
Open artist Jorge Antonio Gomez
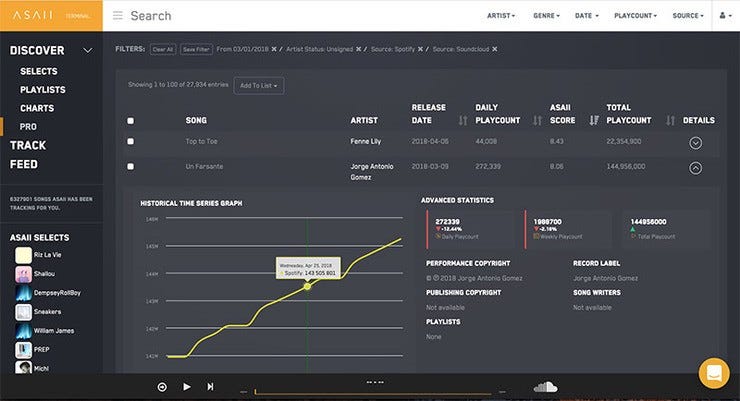click(372, 172)
